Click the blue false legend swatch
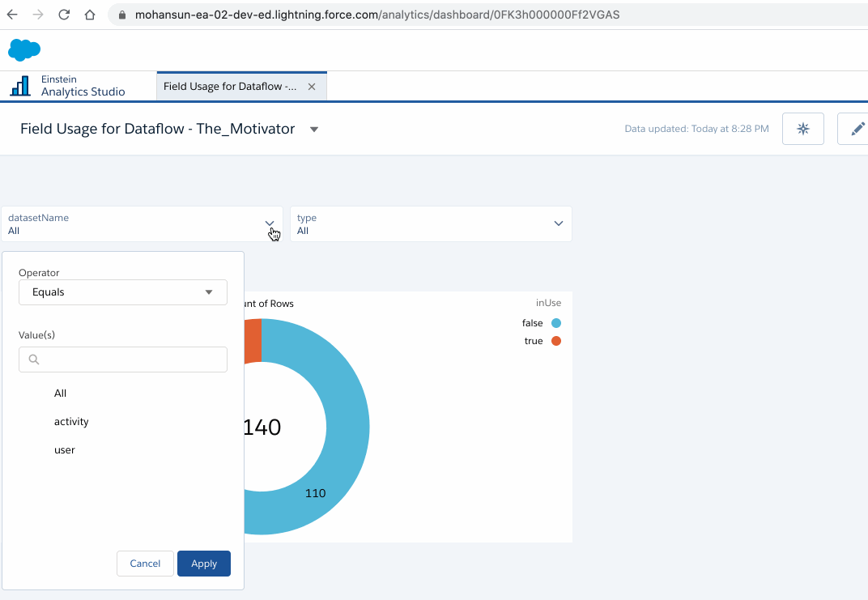This screenshot has width=868, height=600. (556, 323)
